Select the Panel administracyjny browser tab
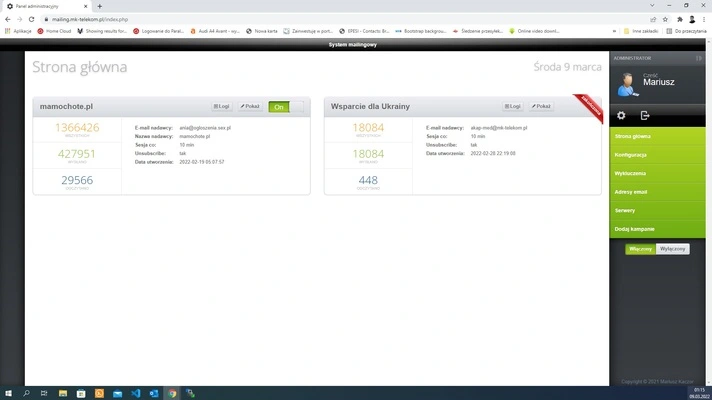The height and width of the screenshot is (400, 712). 47,6
